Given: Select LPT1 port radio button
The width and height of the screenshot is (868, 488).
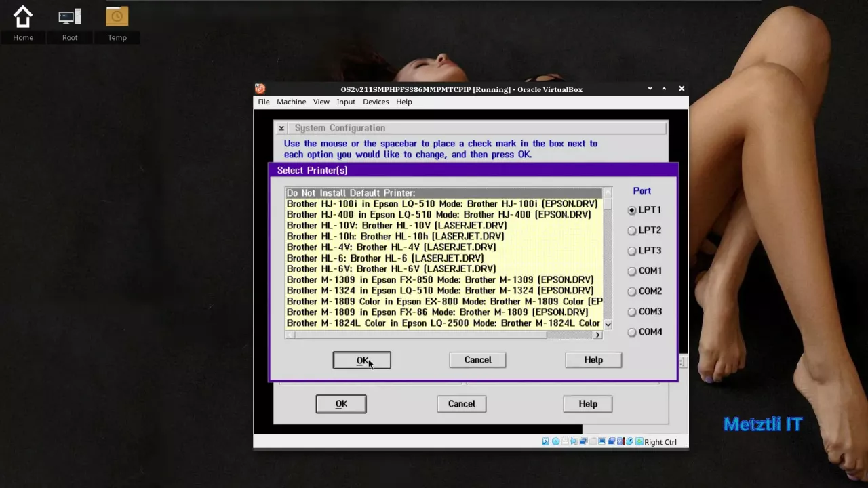Looking at the screenshot, I should click(x=631, y=210).
